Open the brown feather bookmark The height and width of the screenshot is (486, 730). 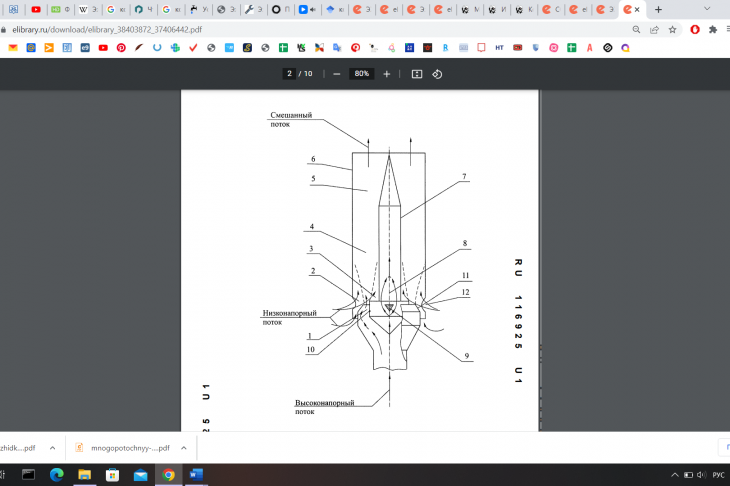pyautogui.click(x=139, y=47)
